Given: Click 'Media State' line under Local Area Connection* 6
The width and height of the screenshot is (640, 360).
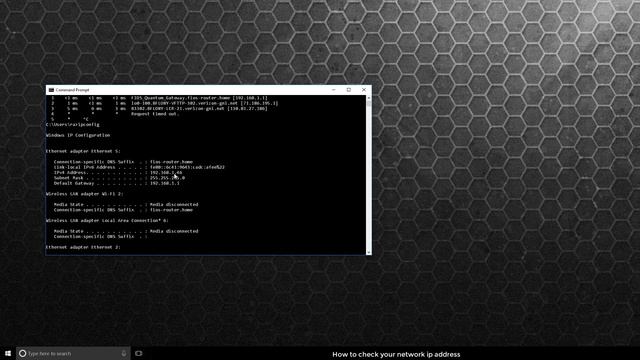Looking at the screenshot, I should (x=126, y=231).
